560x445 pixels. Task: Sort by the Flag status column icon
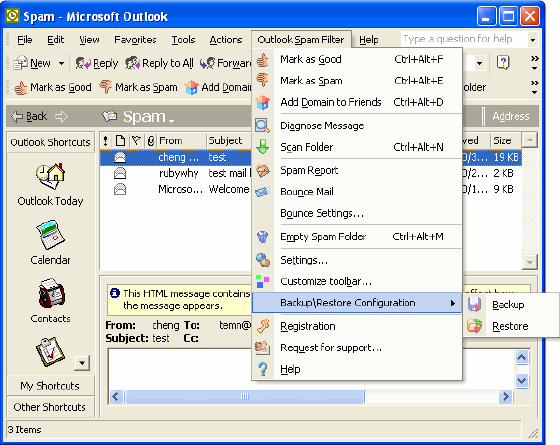pyautogui.click(x=136, y=141)
